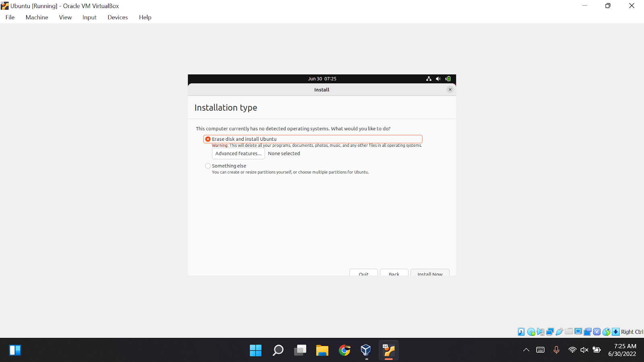Click the muted volume tray icon
The width and height of the screenshot is (644, 362).
pos(584,350)
